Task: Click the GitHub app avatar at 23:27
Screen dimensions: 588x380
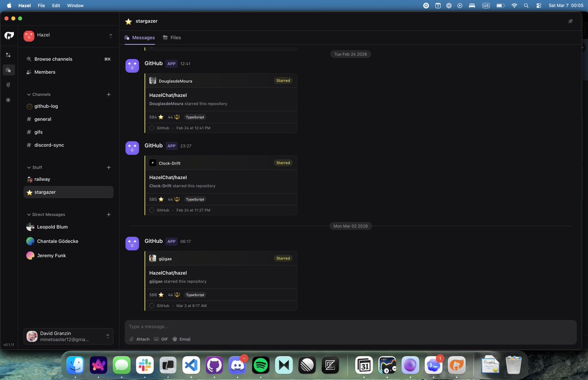Action: (x=132, y=148)
